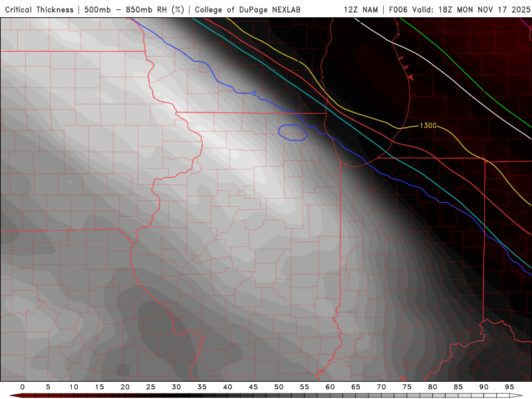This screenshot has width=532, height=399.
Task: Click the 25 value on the color scale
Action: coord(151,387)
